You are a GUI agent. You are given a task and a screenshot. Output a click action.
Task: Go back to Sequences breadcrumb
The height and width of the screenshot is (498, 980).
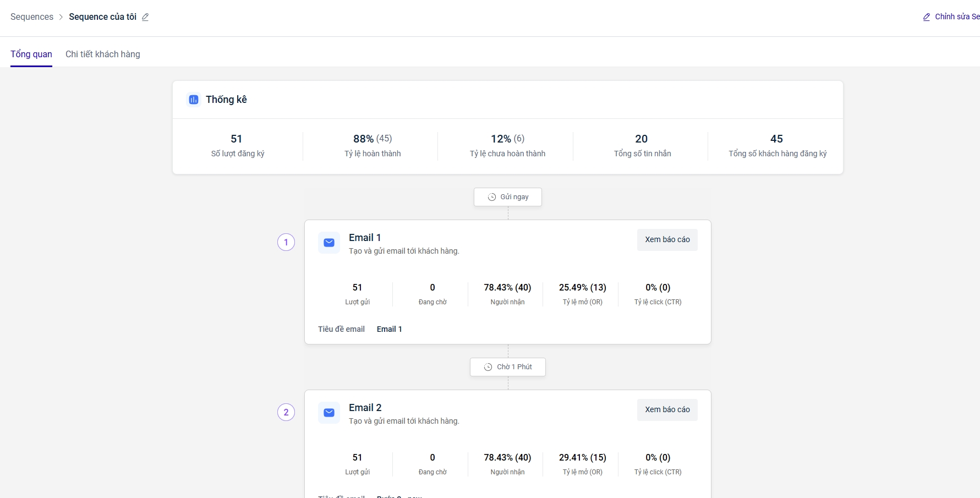tap(32, 17)
